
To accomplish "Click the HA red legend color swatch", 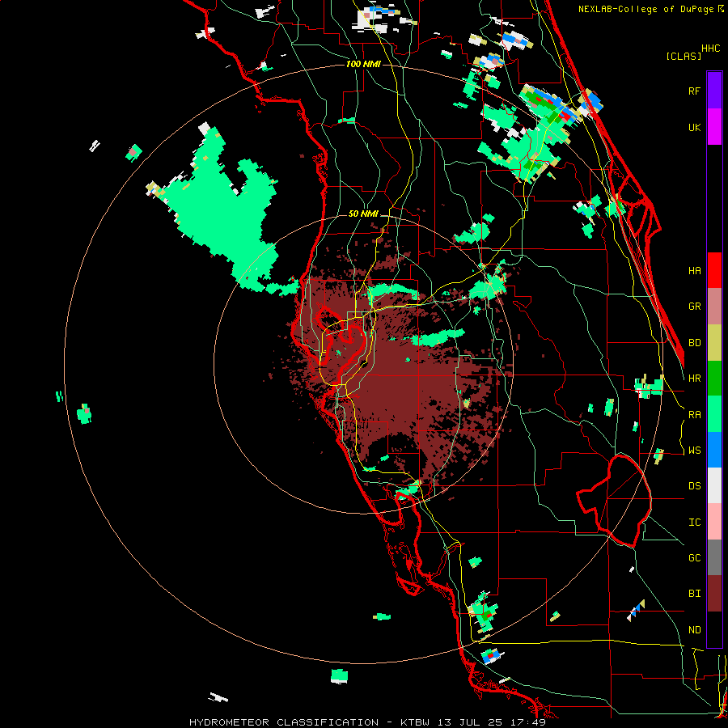I will [714, 270].
